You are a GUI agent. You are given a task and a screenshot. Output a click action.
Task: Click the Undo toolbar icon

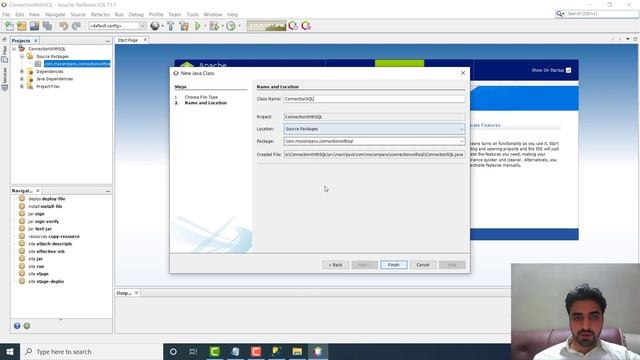click(63, 26)
